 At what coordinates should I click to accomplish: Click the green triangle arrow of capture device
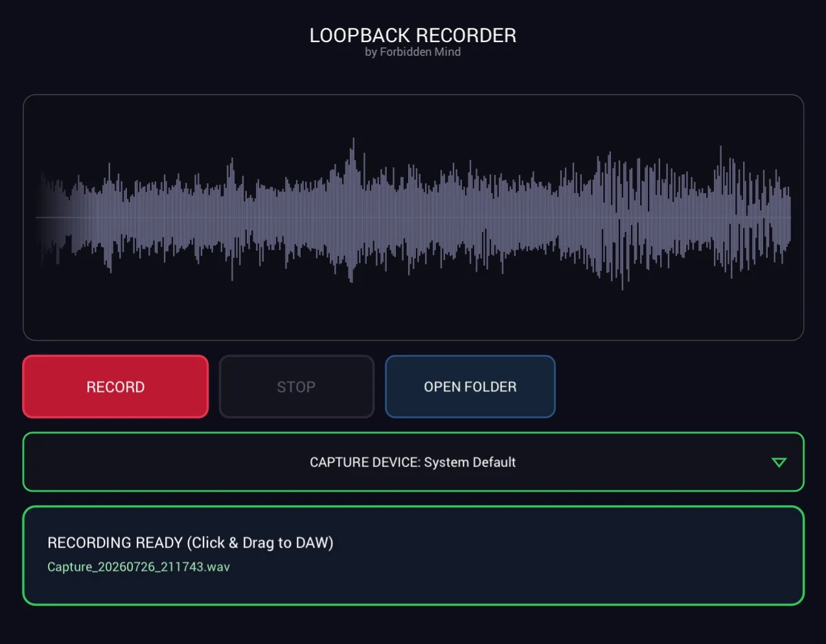pyautogui.click(x=779, y=463)
